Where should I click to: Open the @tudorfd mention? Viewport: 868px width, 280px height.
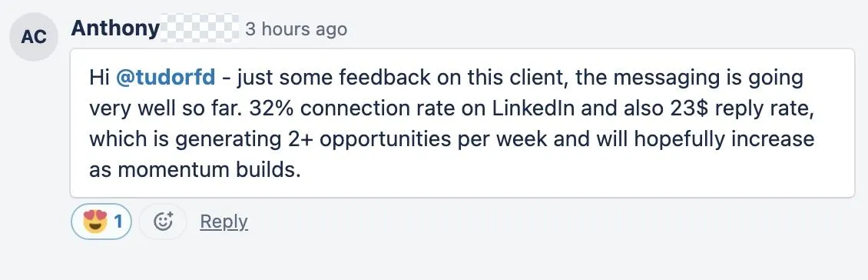[x=165, y=78]
